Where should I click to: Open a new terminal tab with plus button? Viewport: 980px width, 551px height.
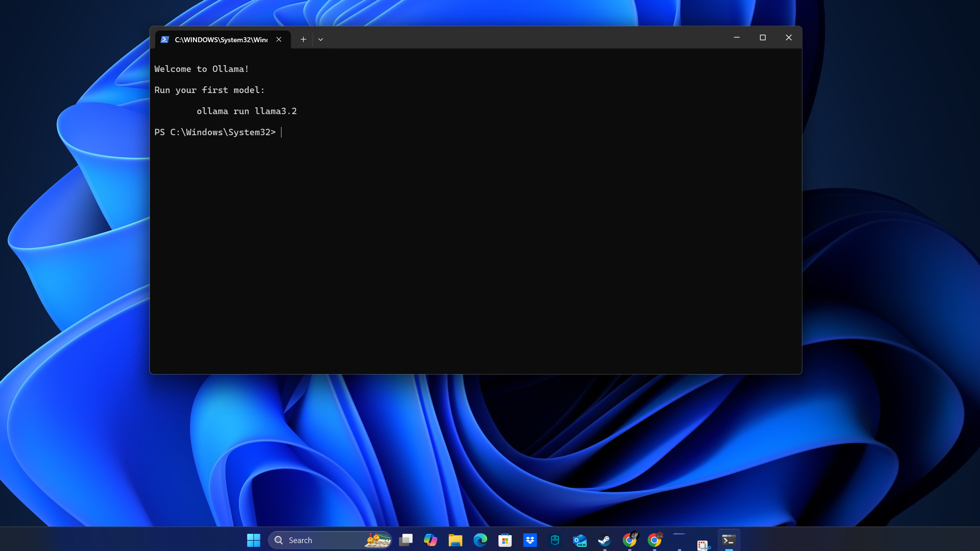303,39
